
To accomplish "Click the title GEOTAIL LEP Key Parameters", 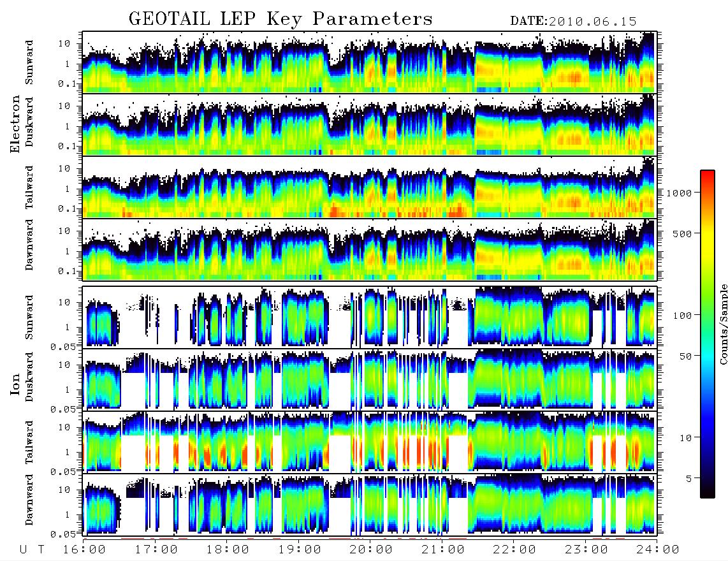I will tap(280, 19).
